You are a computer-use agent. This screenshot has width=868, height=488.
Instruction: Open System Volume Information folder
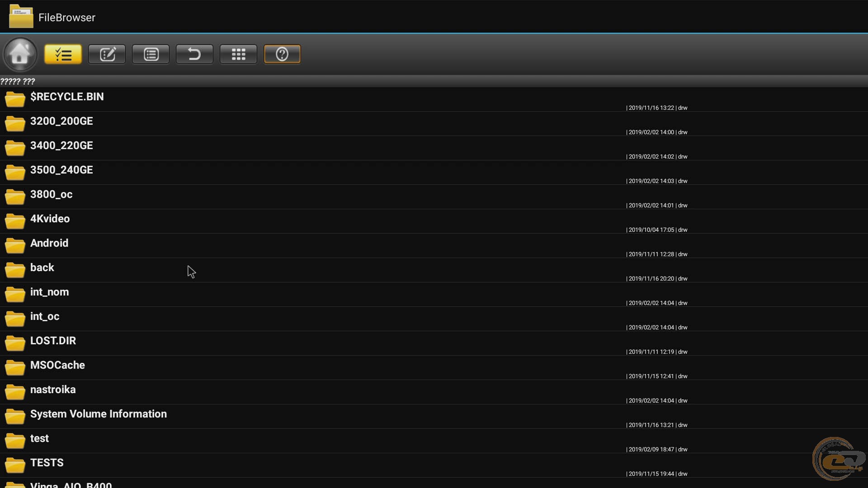(x=98, y=414)
